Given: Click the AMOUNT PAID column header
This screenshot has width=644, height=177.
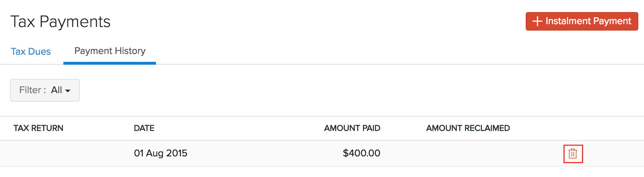Looking at the screenshot, I should pos(352,128).
